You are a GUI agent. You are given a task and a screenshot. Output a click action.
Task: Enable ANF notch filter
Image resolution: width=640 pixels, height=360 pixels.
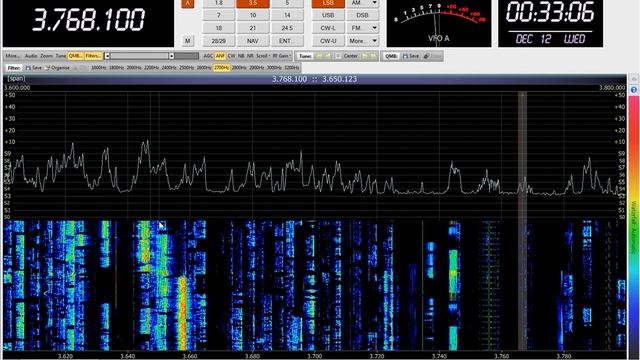pos(220,56)
